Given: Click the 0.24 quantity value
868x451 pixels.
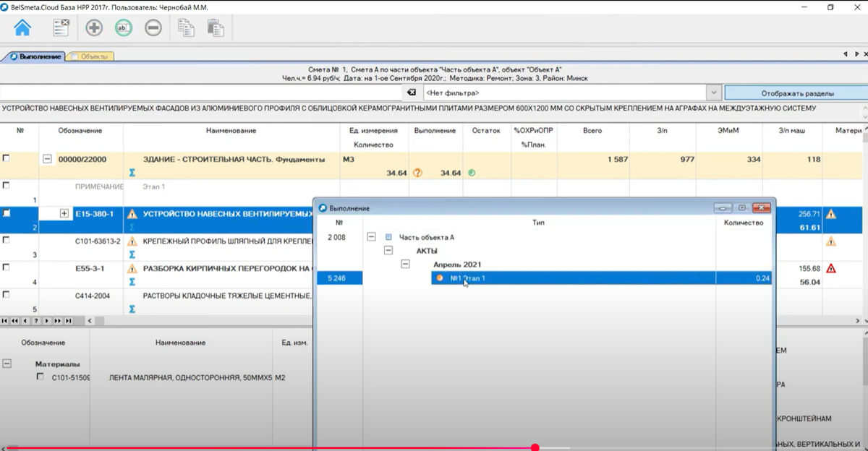Looking at the screenshot, I should (x=762, y=278).
